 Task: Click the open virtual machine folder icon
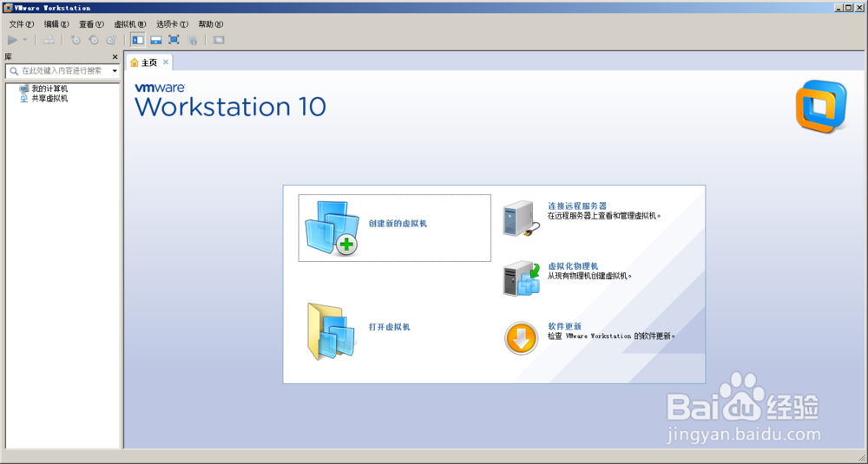pyautogui.click(x=331, y=332)
